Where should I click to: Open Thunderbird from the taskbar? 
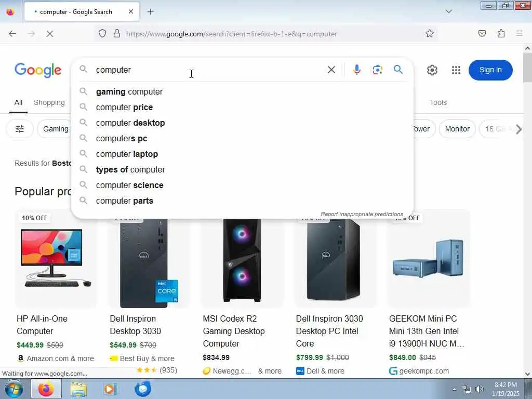click(143, 389)
